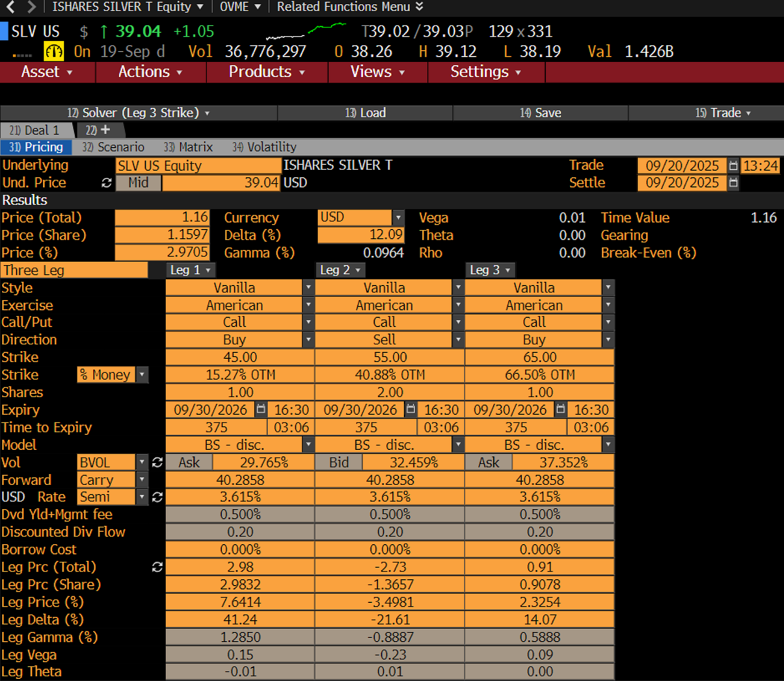Change Leg 2 Direction Sell dropdown
Screen dimensions: 784x681
458,339
